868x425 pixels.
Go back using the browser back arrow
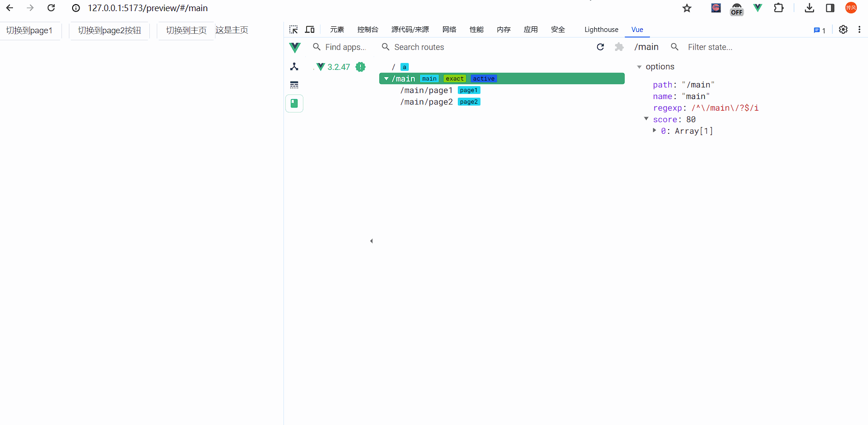(x=10, y=8)
